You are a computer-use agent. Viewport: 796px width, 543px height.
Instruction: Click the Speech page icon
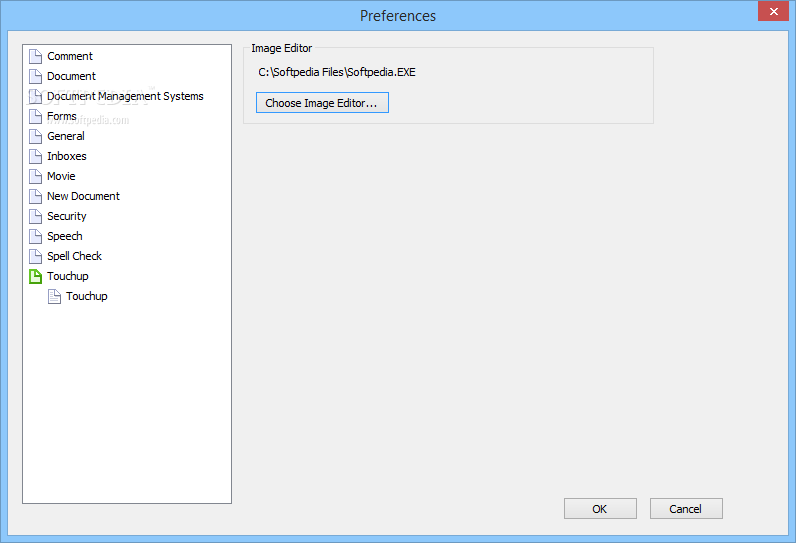(36, 236)
